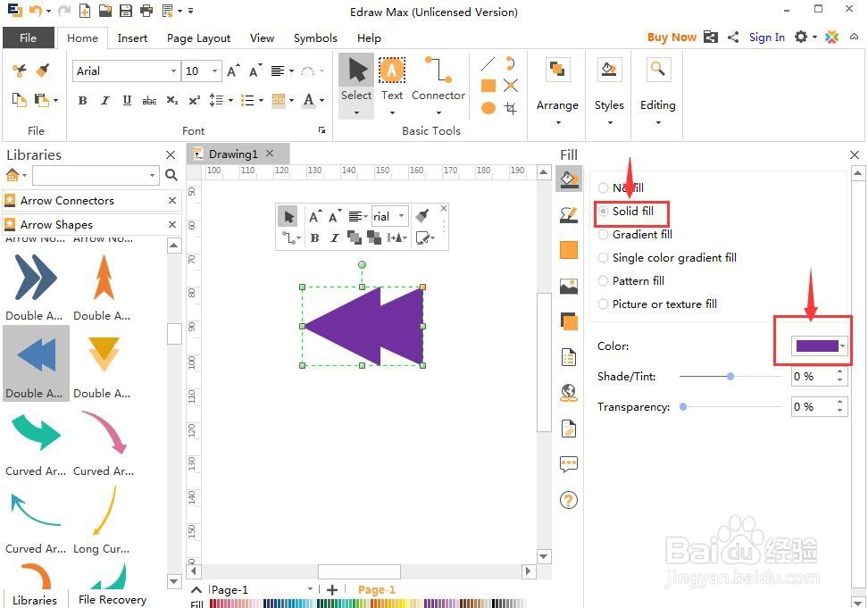Image resolution: width=868 pixels, height=608 pixels.
Task: Click the Undo icon in title bar
Action: pyautogui.click(x=36, y=10)
